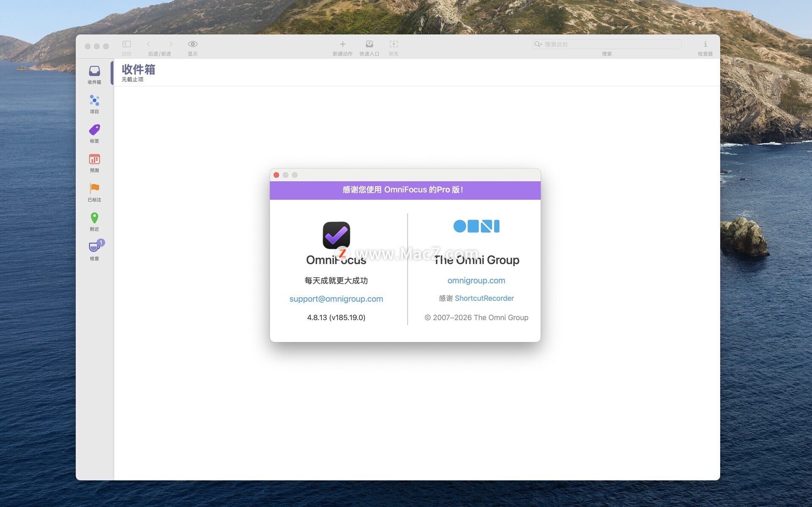812x507 pixels.
Task: Open Quick Entry (快速入口)
Action: [369, 44]
